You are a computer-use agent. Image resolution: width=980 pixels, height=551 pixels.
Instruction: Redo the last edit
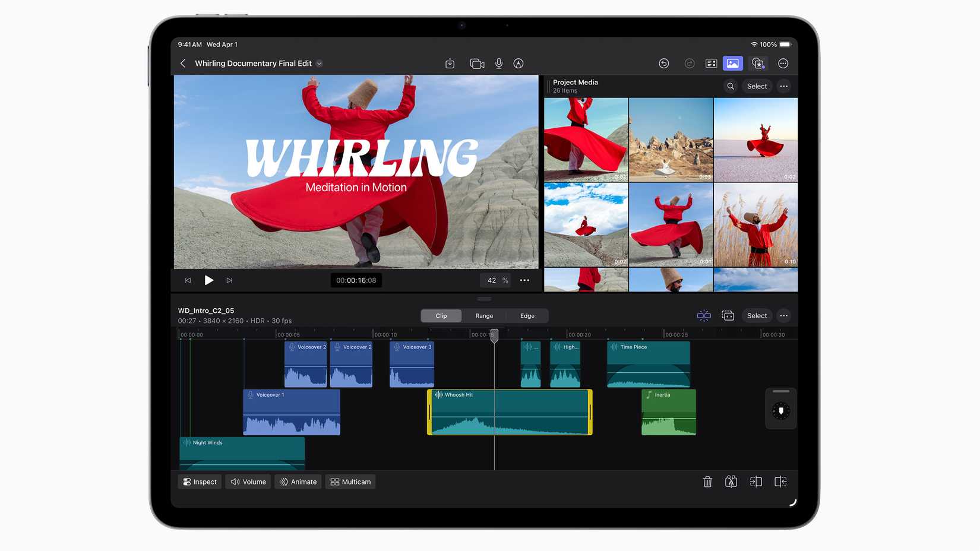690,64
